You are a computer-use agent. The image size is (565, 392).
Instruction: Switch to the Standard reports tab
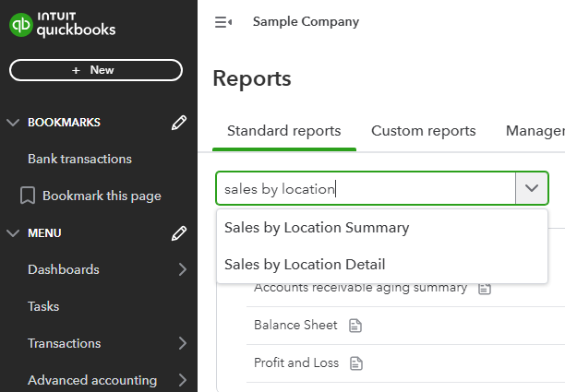coord(284,131)
